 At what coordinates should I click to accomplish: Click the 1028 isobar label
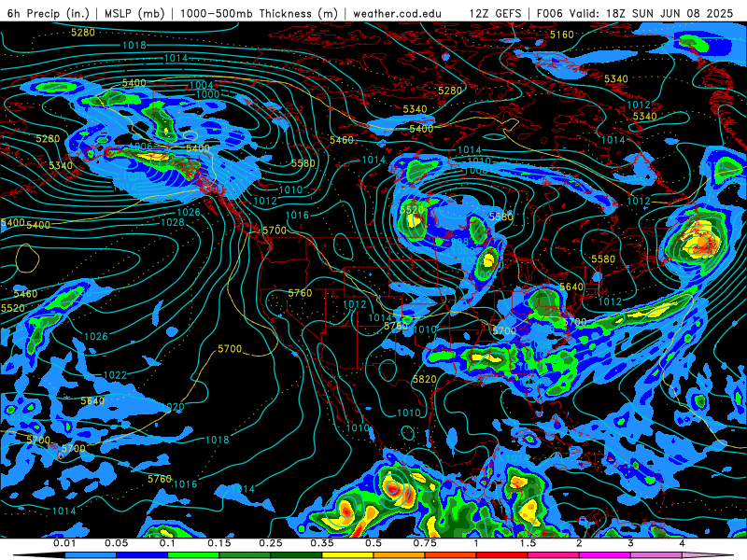click(173, 222)
